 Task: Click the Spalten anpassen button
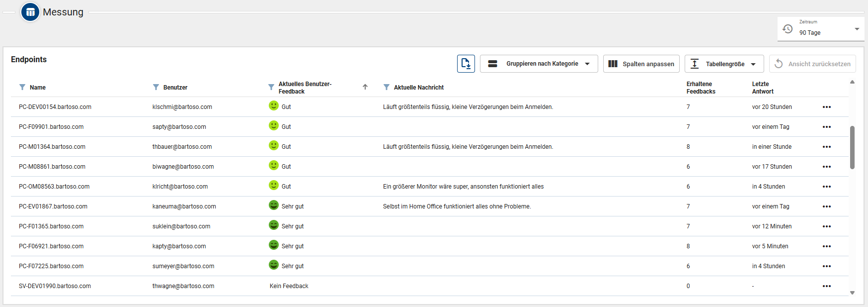641,64
